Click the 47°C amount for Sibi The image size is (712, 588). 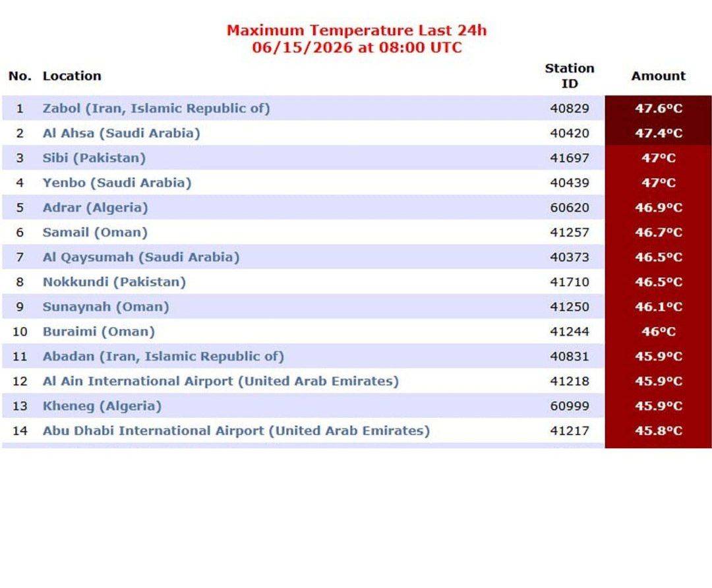click(659, 158)
